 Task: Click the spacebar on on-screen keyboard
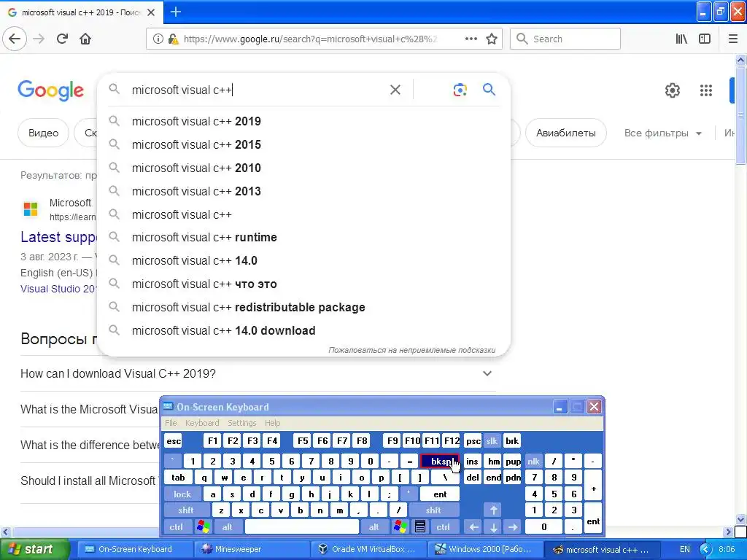tap(301, 526)
